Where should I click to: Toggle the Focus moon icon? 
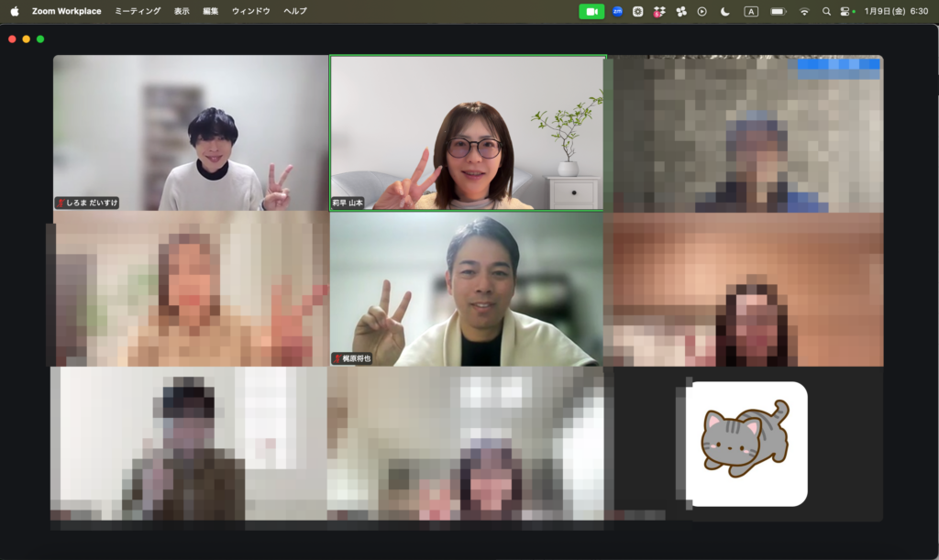tap(725, 11)
